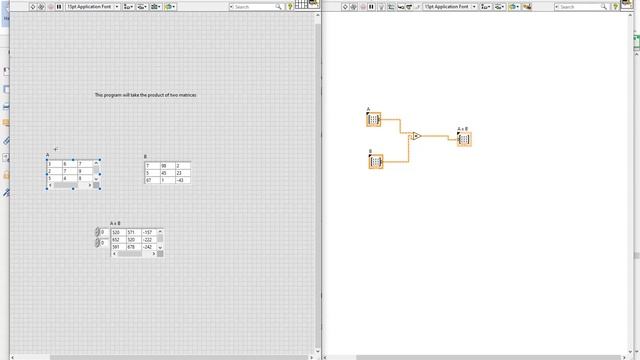Viewport: 640px width, 360px height.
Task: Click front panel window vertical scrollbar
Action: 318,183
